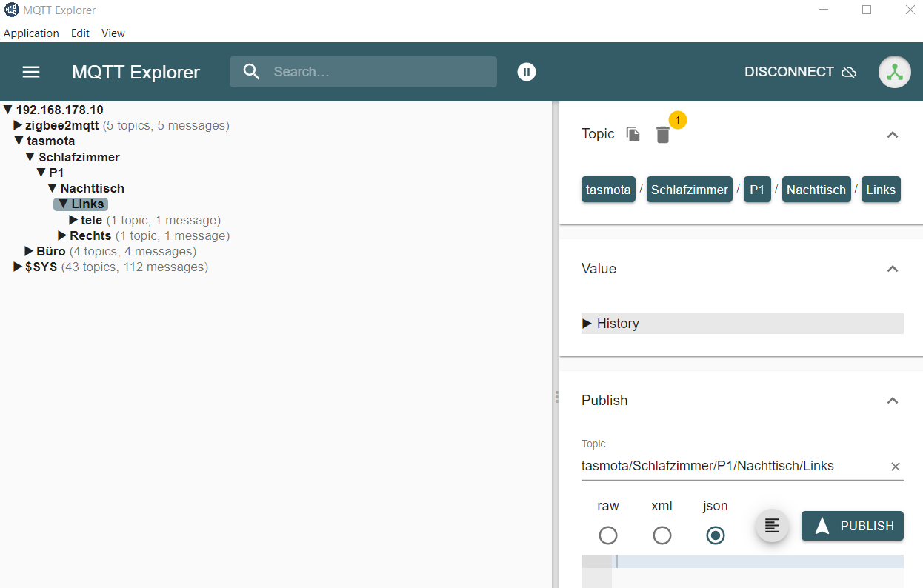The height and width of the screenshot is (588, 923).
Task: Click MQTT Explorer app icon in title bar
Action: 12,10
